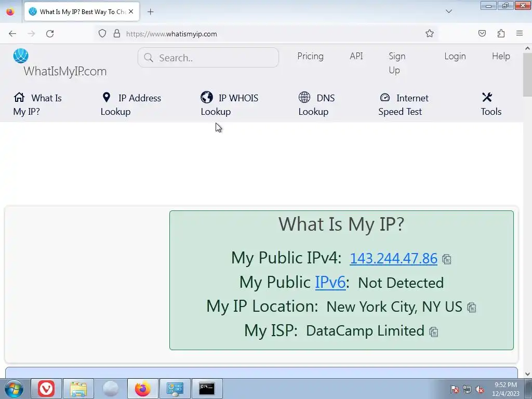Open the Login page

coord(455,56)
